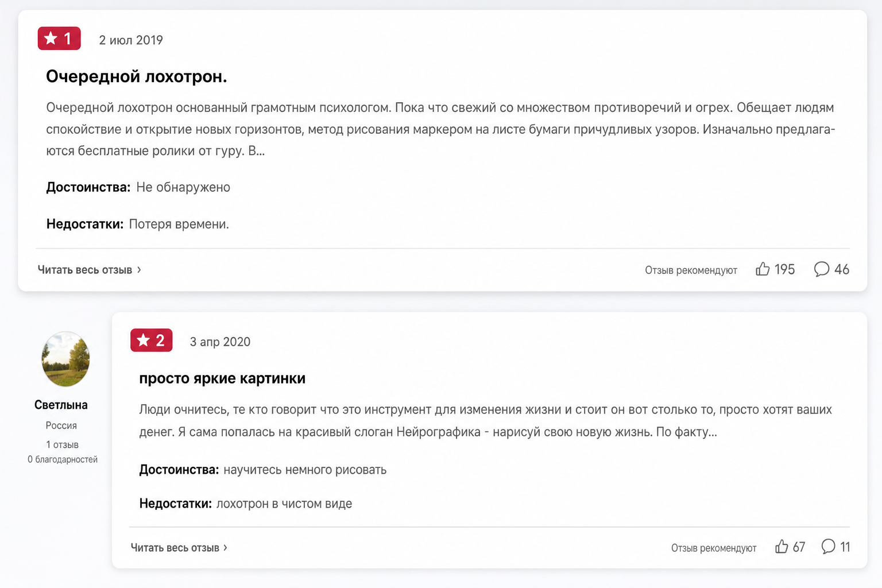Expand first review via 'Читать весь отзыв'
882x588 pixels.
[89, 270]
